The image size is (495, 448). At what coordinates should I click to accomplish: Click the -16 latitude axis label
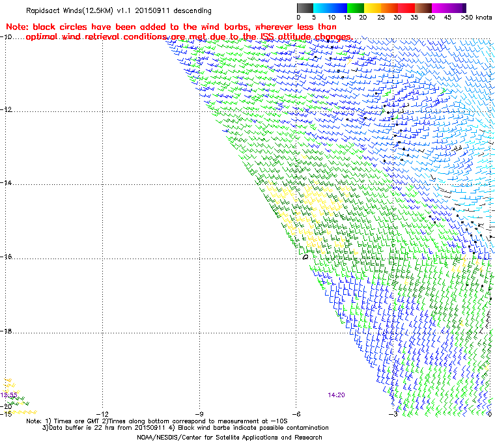point(6,257)
